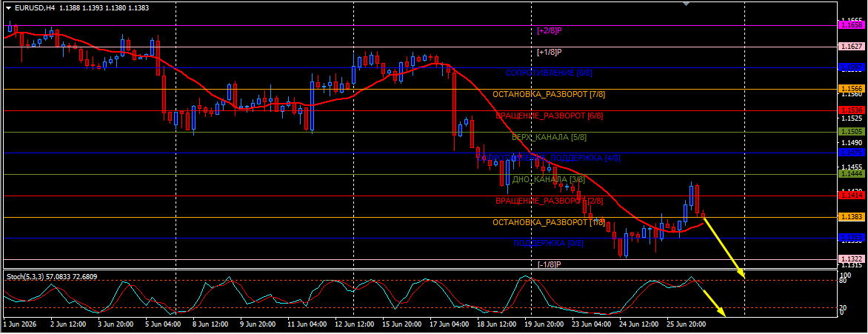
Task: Click the chart shift triangle marker at top
Action: coord(687,4)
